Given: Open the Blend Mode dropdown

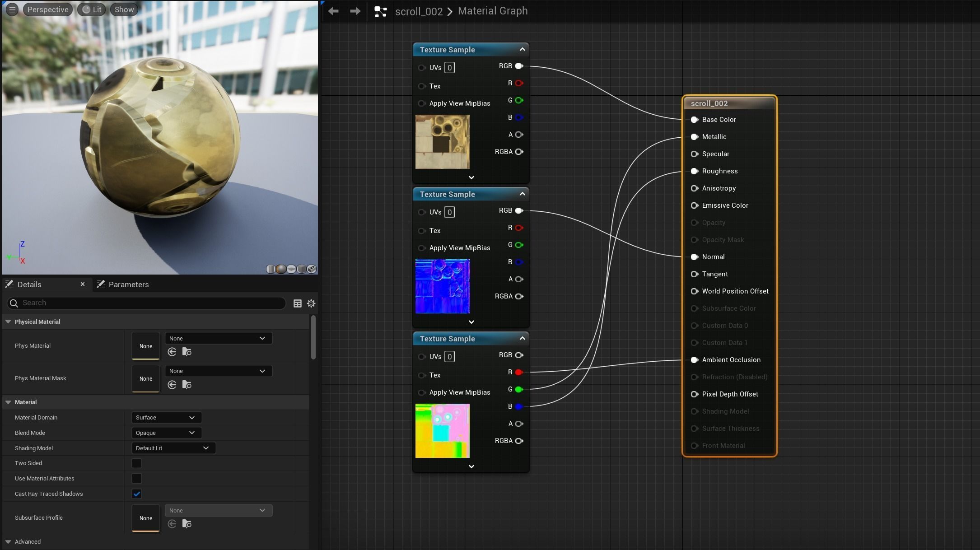Looking at the screenshot, I should coord(166,433).
